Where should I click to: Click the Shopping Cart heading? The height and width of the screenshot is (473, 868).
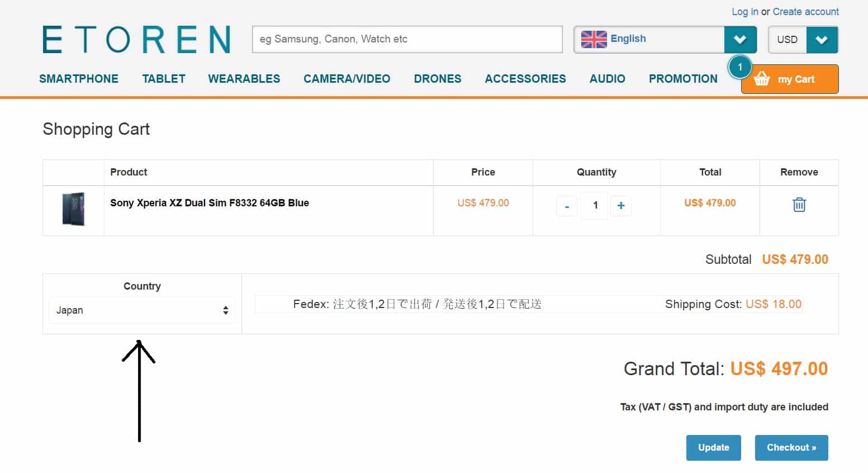point(96,129)
